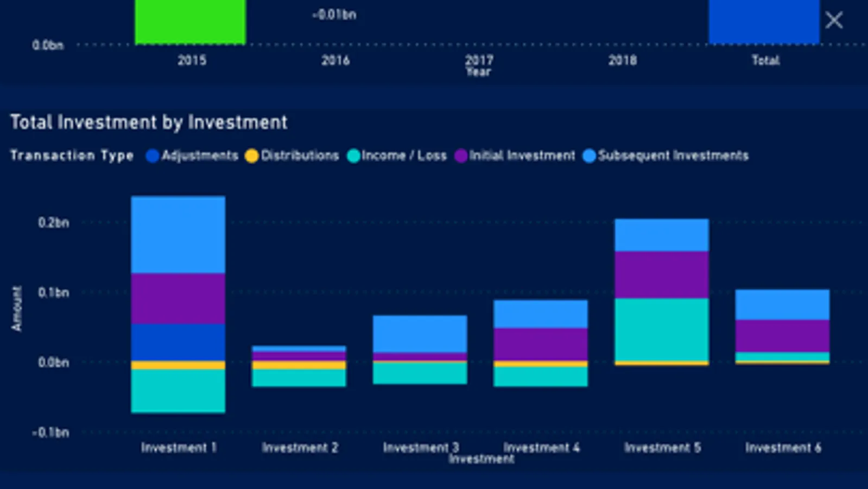Viewport: 868px width, 489px height.
Task: Click the "-0.01bn" data label
Action: click(334, 15)
